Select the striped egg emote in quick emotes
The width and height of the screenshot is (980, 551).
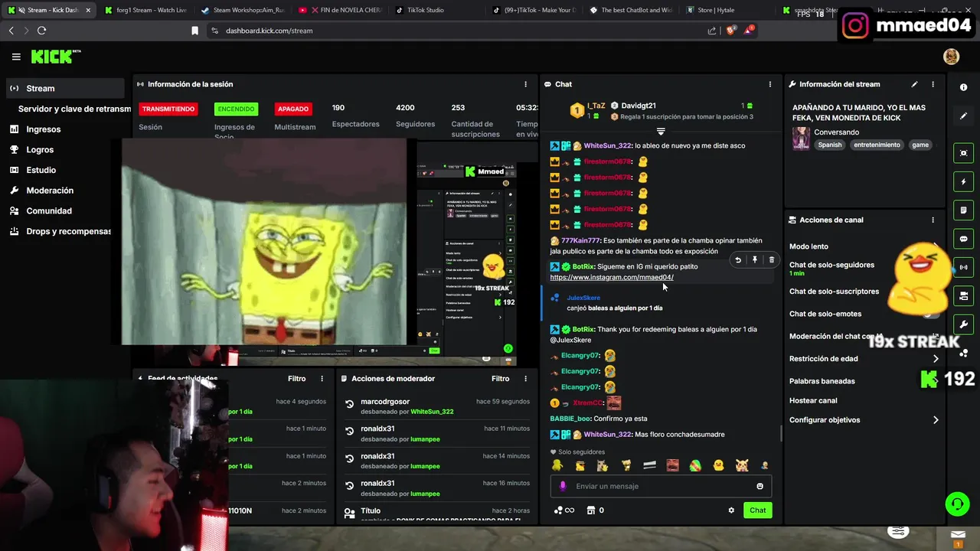coord(695,465)
